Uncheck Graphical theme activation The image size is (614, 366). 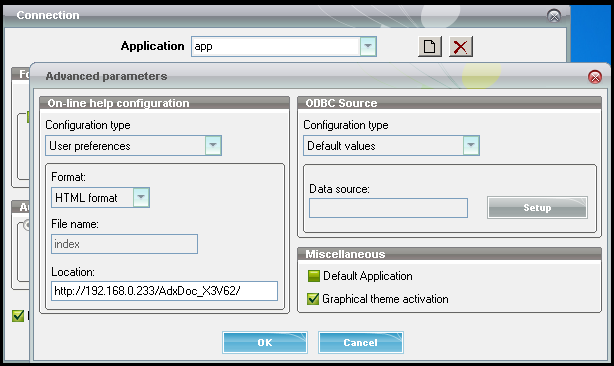point(313,299)
